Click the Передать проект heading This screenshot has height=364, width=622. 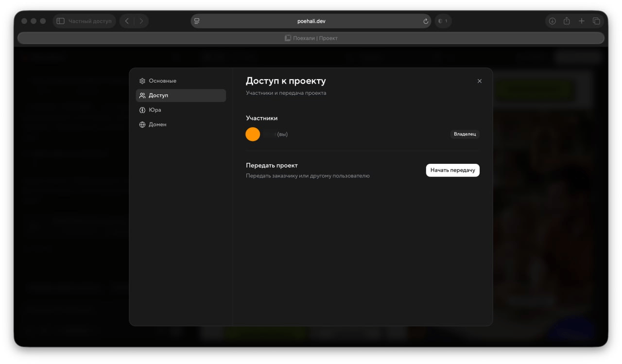pyautogui.click(x=272, y=165)
